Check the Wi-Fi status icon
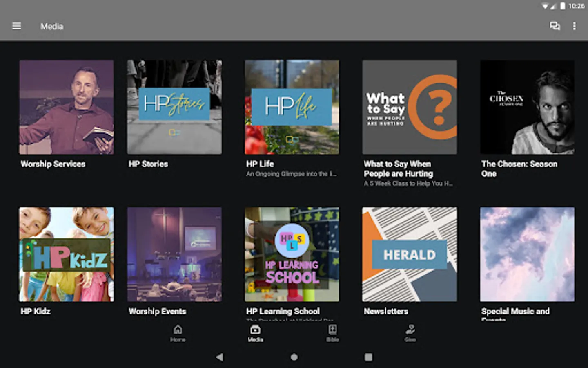588x368 pixels. (545, 6)
